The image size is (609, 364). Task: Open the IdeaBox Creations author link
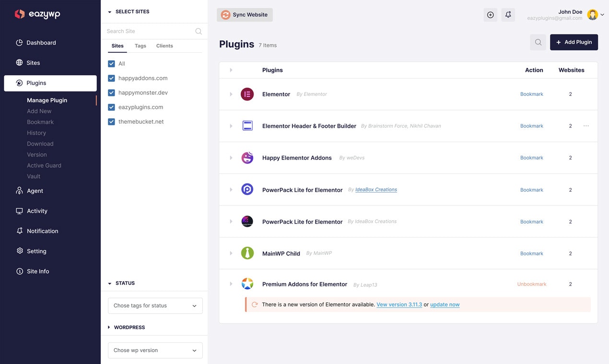click(x=376, y=190)
